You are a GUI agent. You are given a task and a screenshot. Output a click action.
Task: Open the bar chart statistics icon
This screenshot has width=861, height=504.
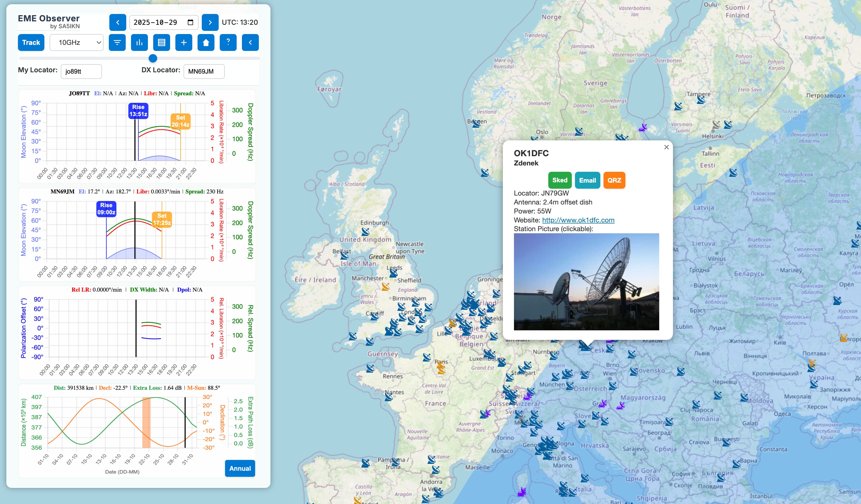coord(139,43)
